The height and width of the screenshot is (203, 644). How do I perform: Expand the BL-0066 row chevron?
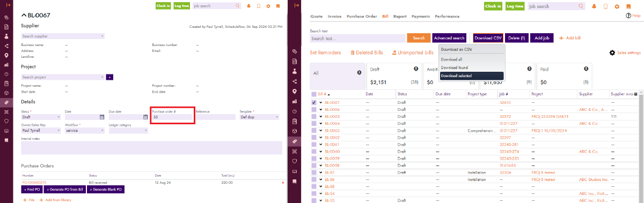point(320,109)
